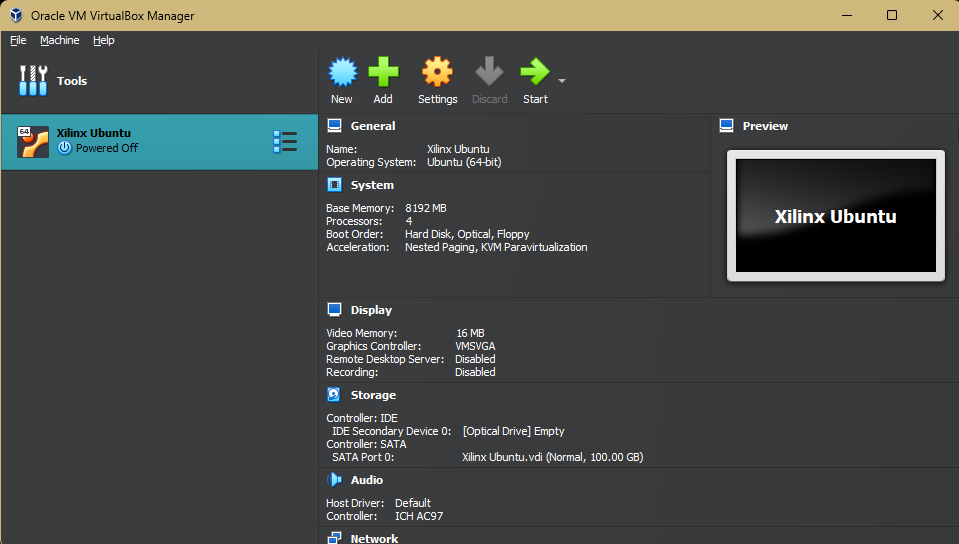Maximize the VirtualBox Manager window
The height and width of the screenshot is (544, 959).
pos(892,15)
